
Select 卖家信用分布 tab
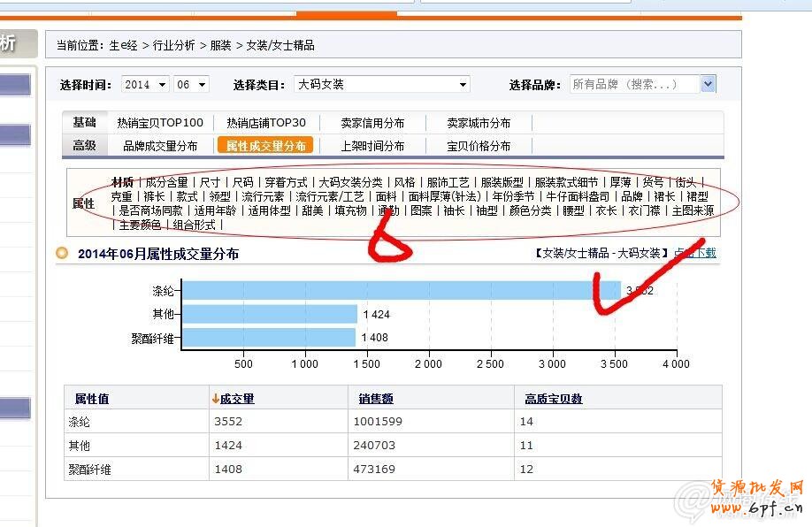(x=372, y=123)
